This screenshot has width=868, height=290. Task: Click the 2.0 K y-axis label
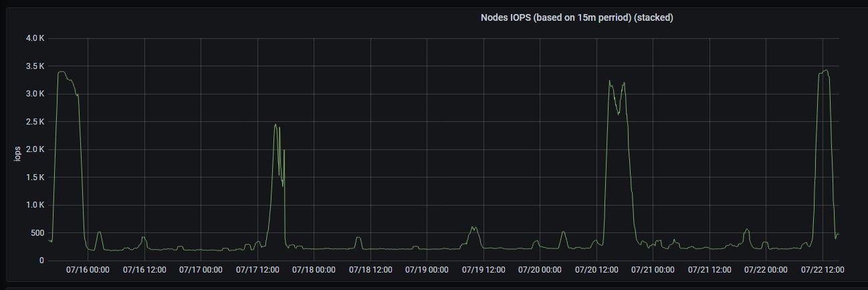pos(35,149)
